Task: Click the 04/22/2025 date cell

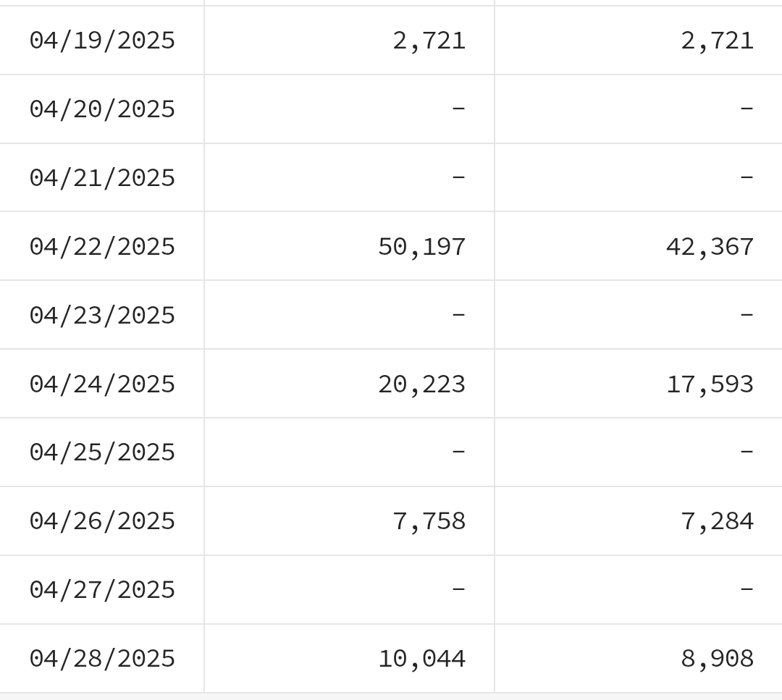Action: (x=102, y=247)
